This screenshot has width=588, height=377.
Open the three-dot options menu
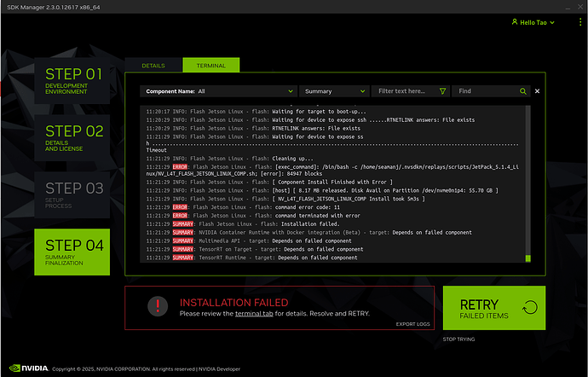pyautogui.click(x=580, y=22)
